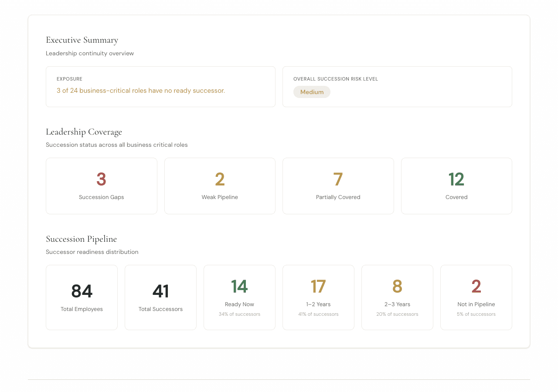558x392 pixels.
Task: Select the Leadership Coverage section title
Action: click(84, 132)
